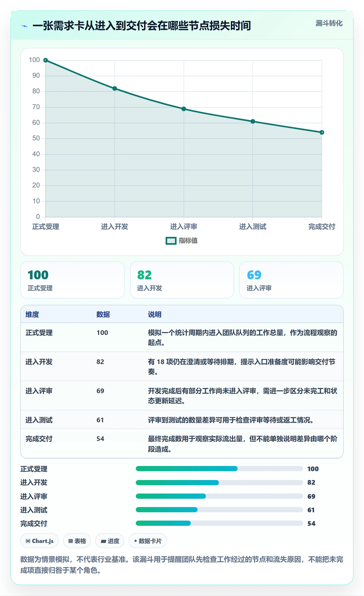Click the 数据卡片 tag chip
The width and height of the screenshot is (364, 596).
148,541
